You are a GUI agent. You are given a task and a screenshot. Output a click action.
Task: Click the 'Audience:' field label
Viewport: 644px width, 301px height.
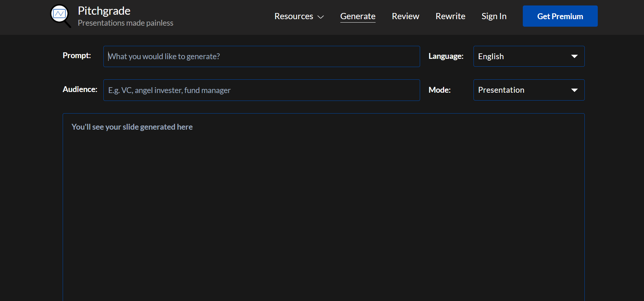(x=80, y=89)
